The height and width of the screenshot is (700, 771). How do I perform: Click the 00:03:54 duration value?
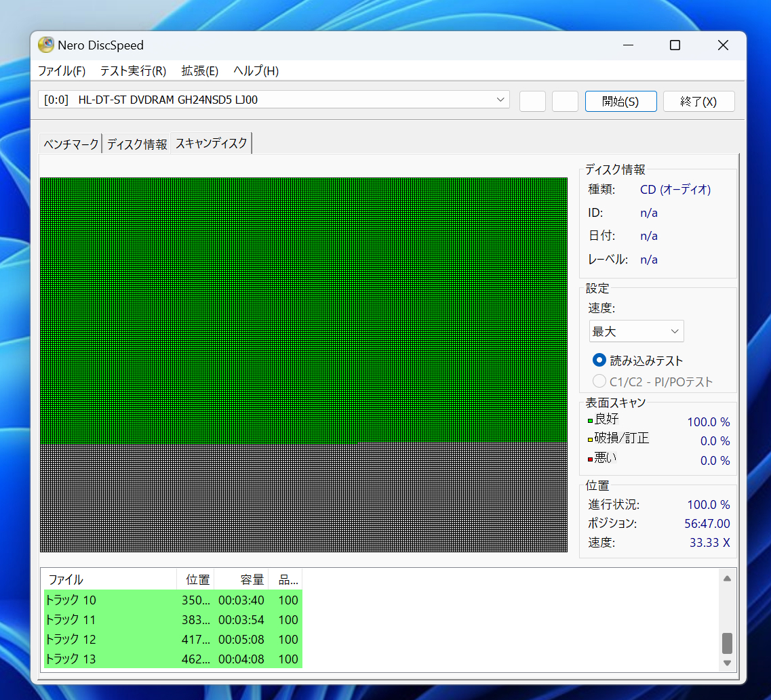click(x=241, y=619)
